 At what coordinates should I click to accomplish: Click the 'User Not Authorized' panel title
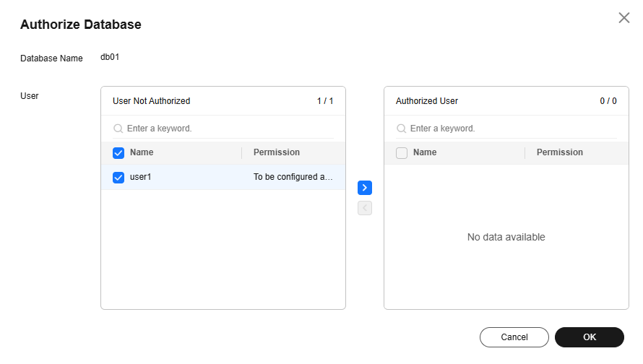pos(152,101)
